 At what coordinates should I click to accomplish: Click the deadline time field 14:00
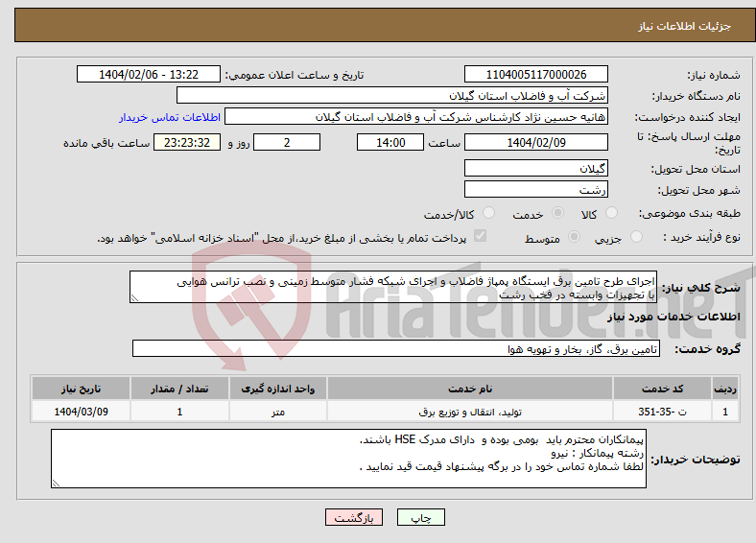pos(390,142)
